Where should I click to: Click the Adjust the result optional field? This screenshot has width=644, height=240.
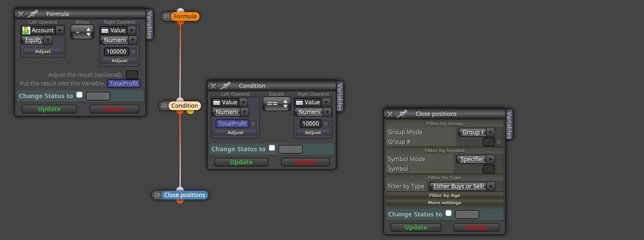click(x=132, y=75)
